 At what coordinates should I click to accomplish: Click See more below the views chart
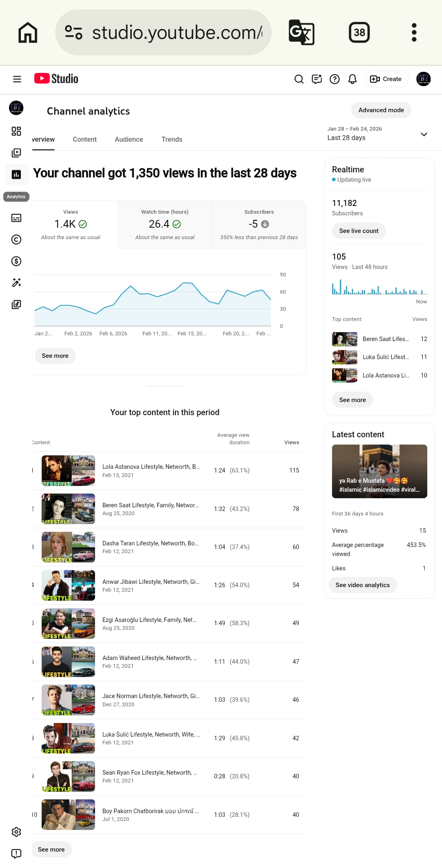[x=55, y=356]
